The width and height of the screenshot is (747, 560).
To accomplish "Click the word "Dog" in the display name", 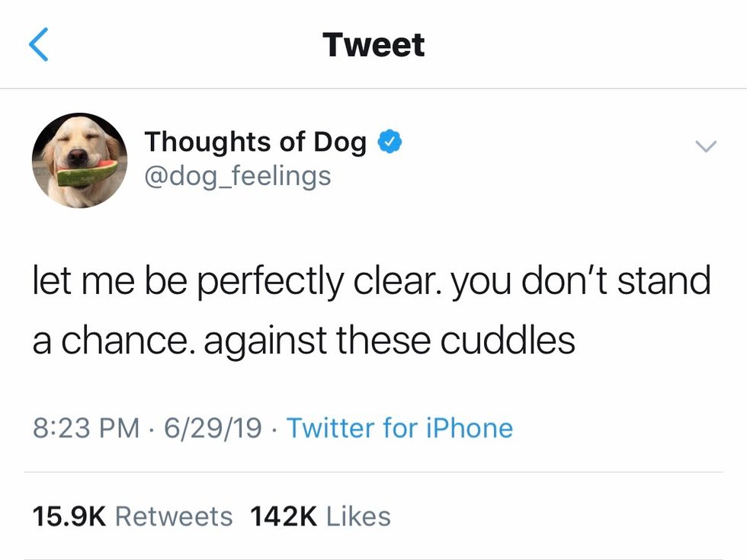I will point(339,142).
